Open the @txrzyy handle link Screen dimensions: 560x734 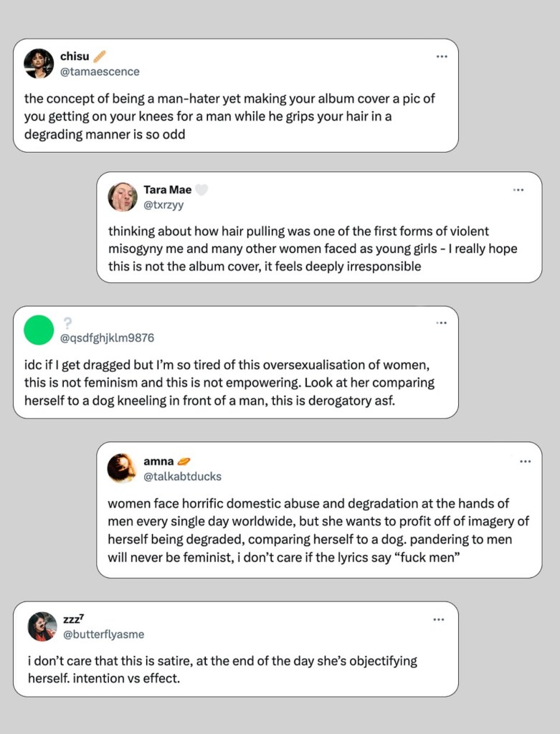point(163,205)
